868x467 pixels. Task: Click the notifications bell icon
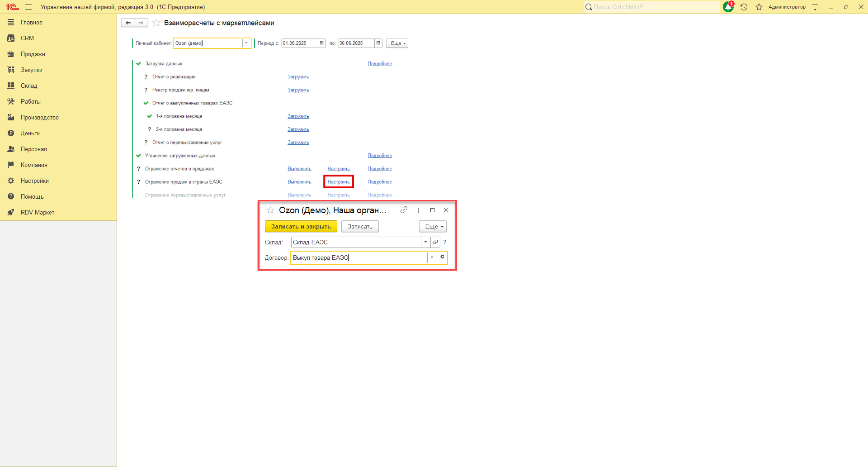tap(728, 7)
